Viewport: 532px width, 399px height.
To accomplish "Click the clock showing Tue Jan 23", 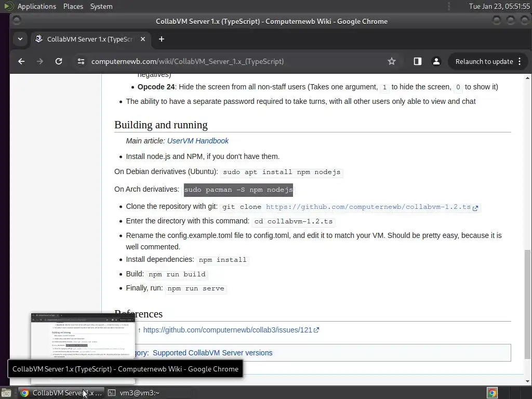I will coord(499,6).
